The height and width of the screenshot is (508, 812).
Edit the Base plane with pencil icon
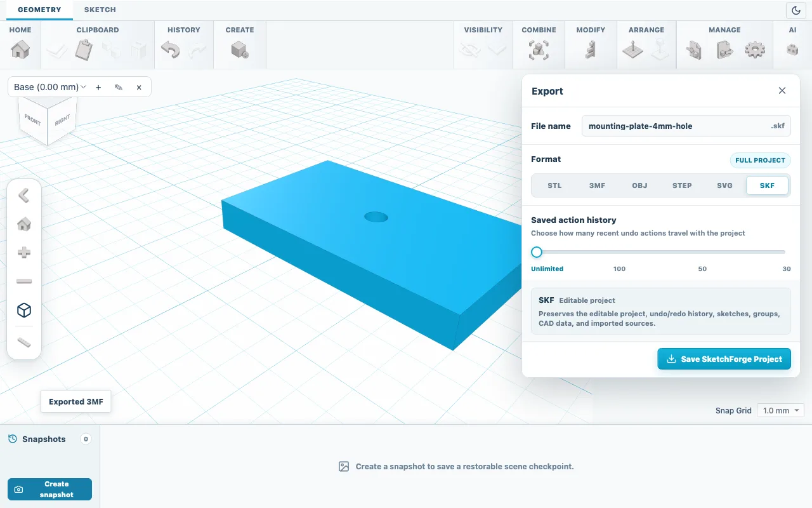pyautogui.click(x=119, y=87)
